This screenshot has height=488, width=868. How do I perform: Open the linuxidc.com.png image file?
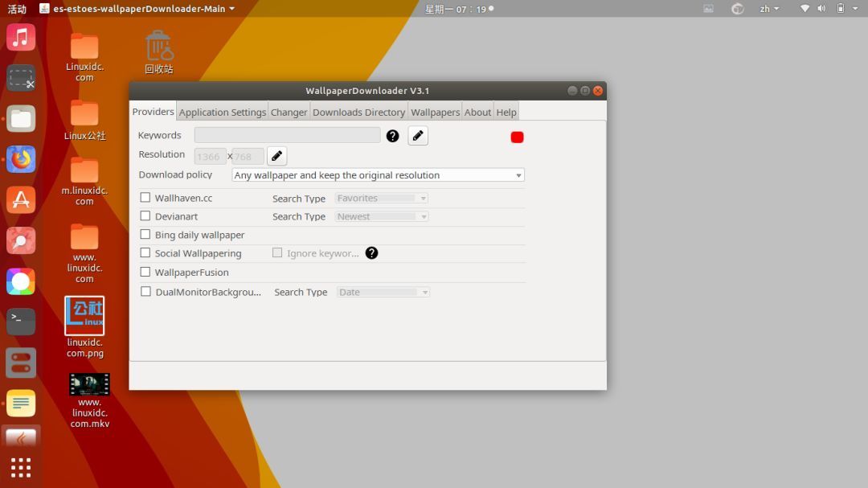click(x=84, y=327)
